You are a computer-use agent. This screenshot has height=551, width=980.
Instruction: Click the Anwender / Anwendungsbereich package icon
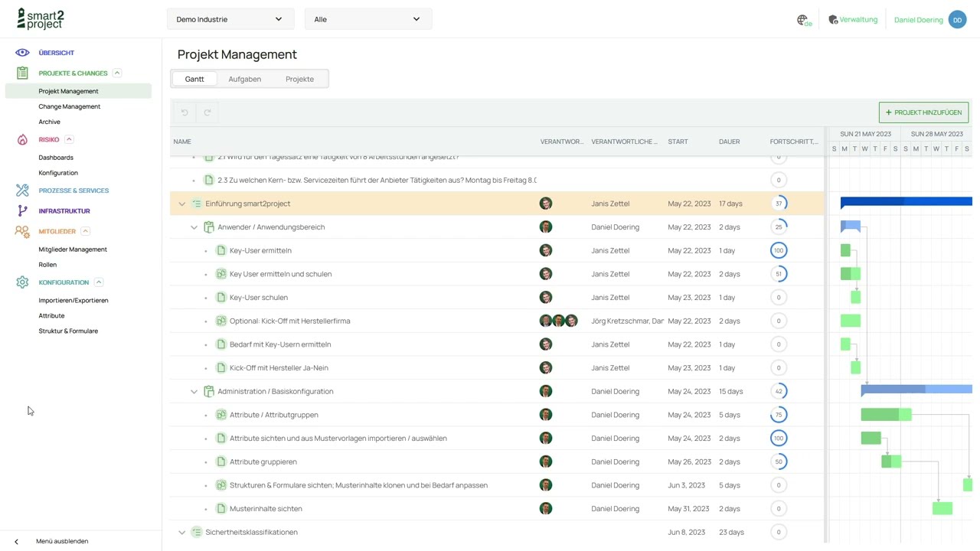click(x=209, y=227)
